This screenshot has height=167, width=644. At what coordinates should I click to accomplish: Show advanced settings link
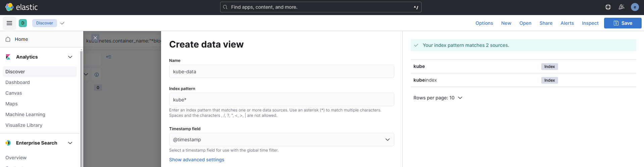[197, 160]
